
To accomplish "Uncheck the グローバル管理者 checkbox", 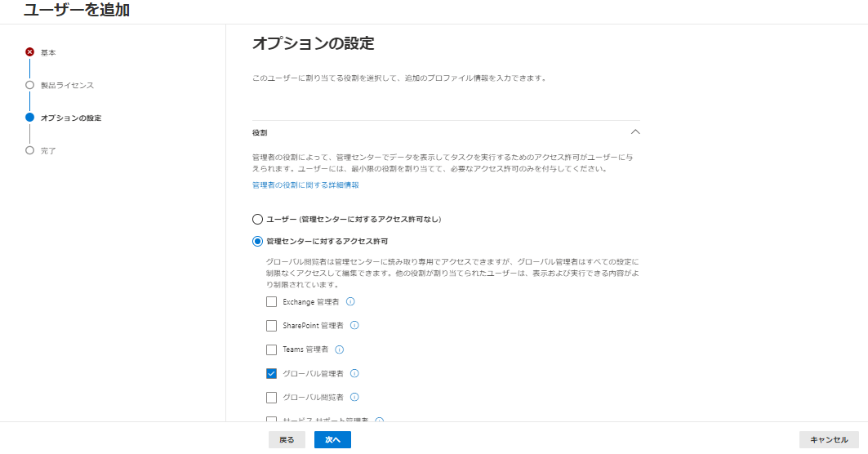I will click(x=271, y=374).
